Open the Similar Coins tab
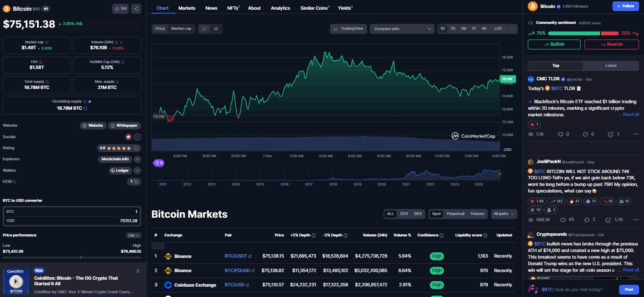Screen dimensions: 644x297 (x=315, y=8)
